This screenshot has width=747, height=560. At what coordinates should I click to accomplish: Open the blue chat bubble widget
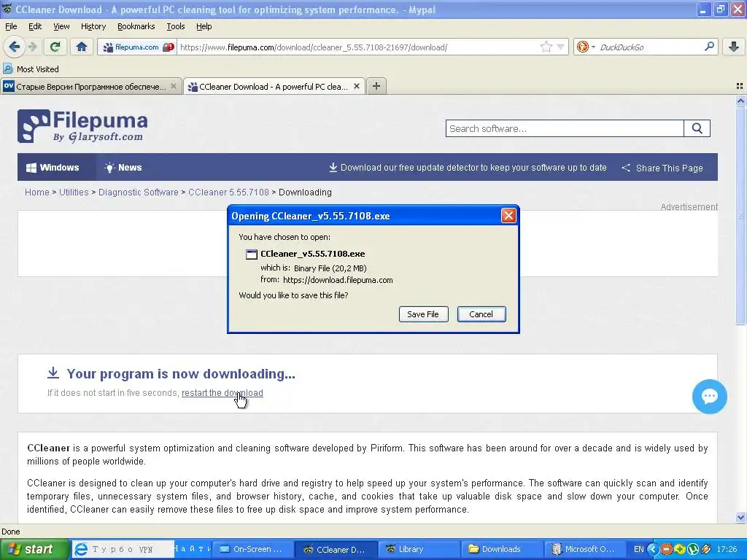click(x=709, y=396)
